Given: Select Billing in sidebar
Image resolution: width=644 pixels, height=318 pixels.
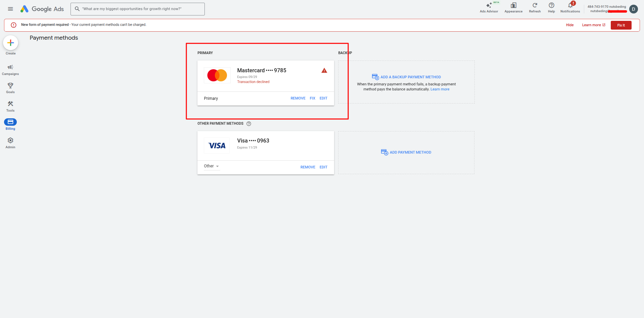Looking at the screenshot, I should tap(10, 124).
